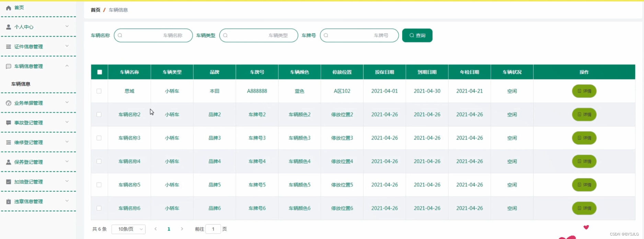Click search icon in 车辆类型 field
This screenshot has height=239, width=644.
[x=225, y=35]
